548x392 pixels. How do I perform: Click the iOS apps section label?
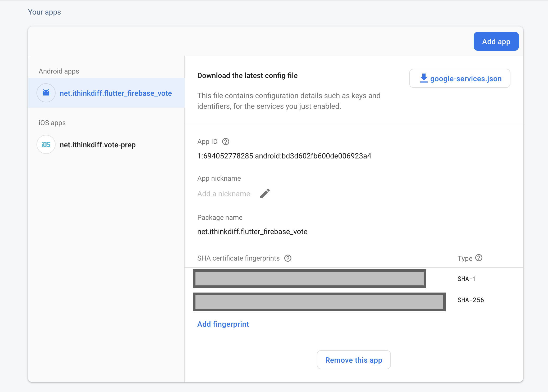(x=52, y=123)
